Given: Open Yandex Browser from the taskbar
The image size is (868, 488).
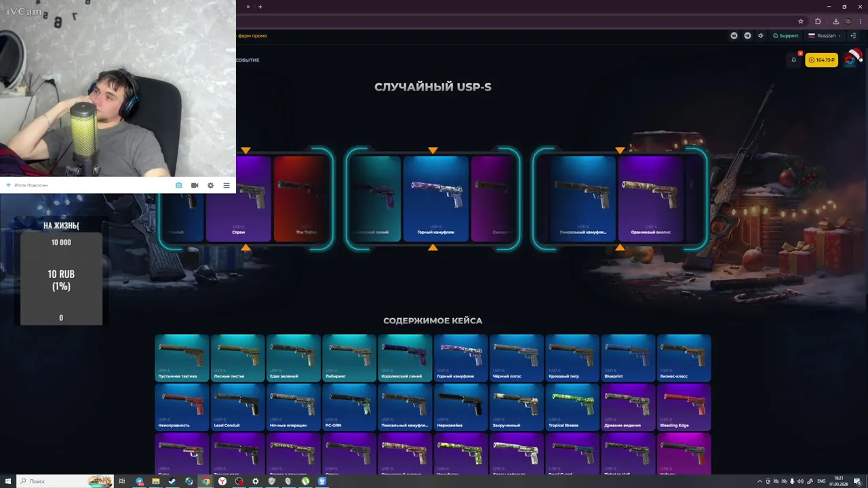Looking at the screenshot, I should coord(222,481).
